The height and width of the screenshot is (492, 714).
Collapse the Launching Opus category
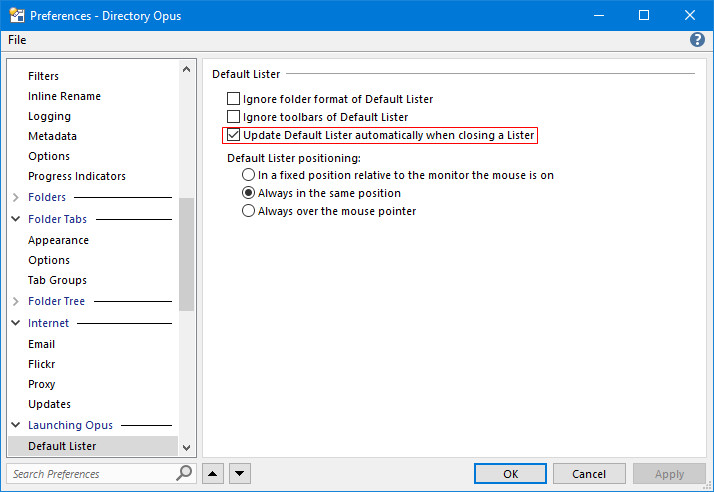16,425
